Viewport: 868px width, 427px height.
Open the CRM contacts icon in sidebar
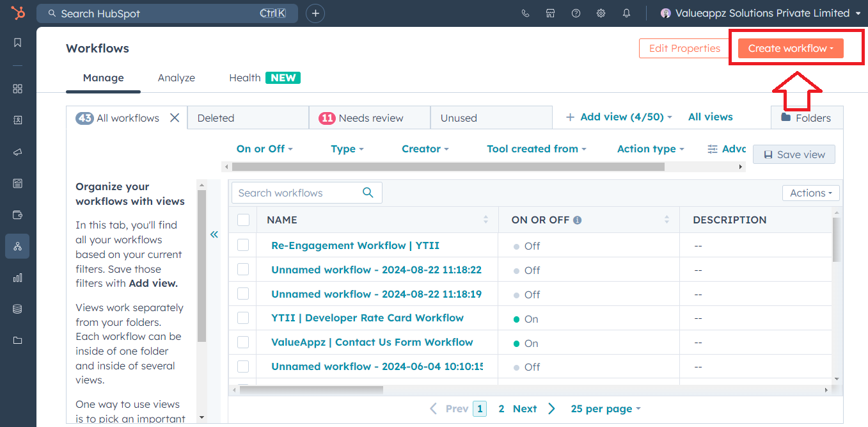pos(17,120)
